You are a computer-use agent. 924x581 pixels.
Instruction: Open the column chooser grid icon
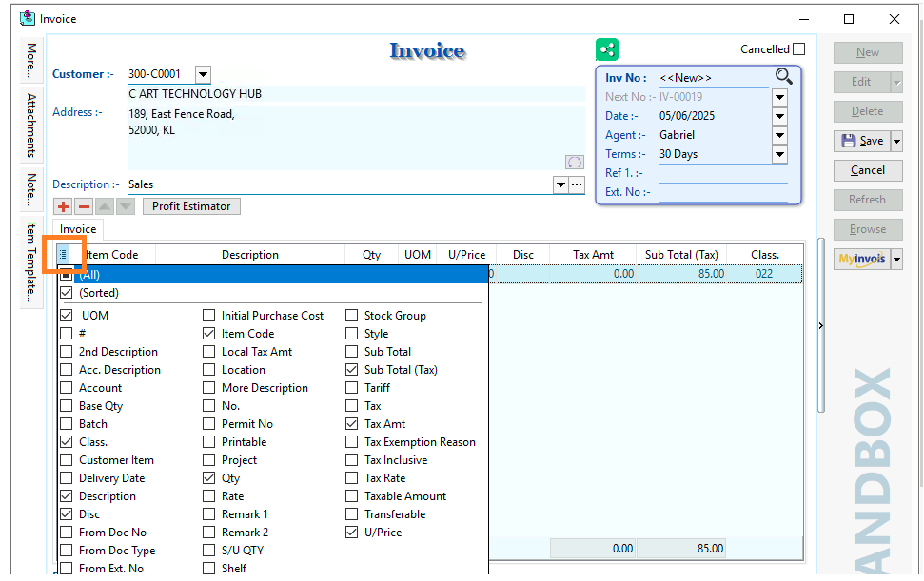coord(63,254)
